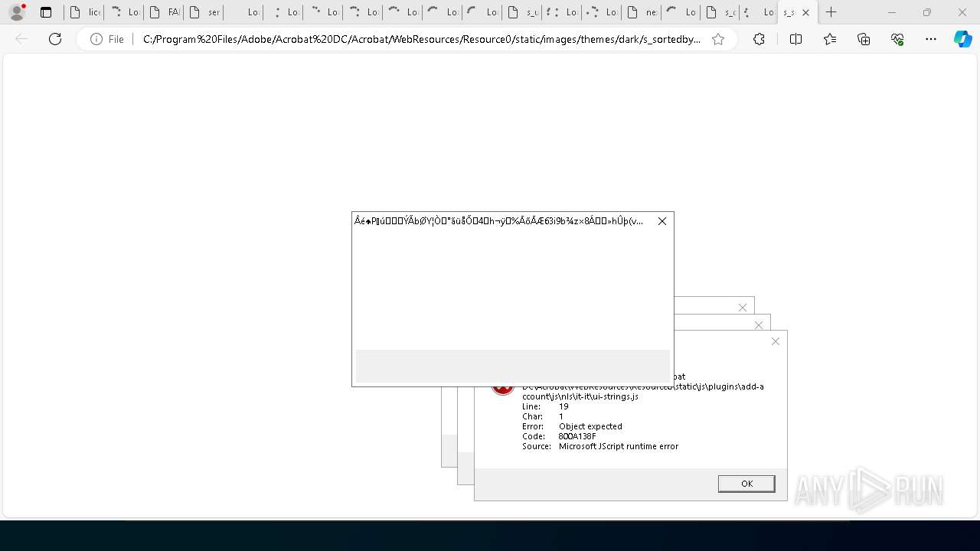Switch to the 's_u' tab

tap(522, 12)
